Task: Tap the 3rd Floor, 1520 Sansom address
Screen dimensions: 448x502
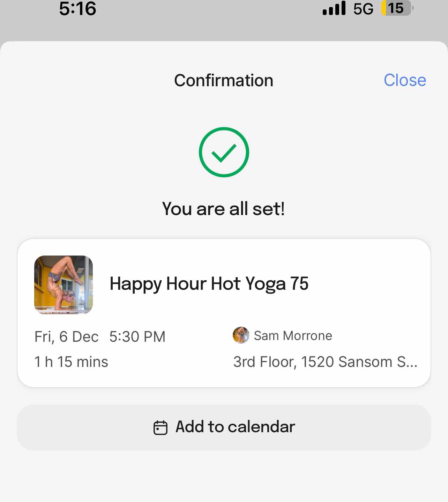Action: click(x=325, y=362)
